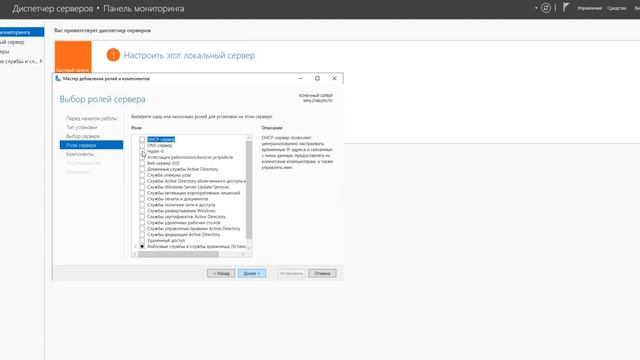
Task: Select the Hyper-V role label
Action: [x=156, y=151]
